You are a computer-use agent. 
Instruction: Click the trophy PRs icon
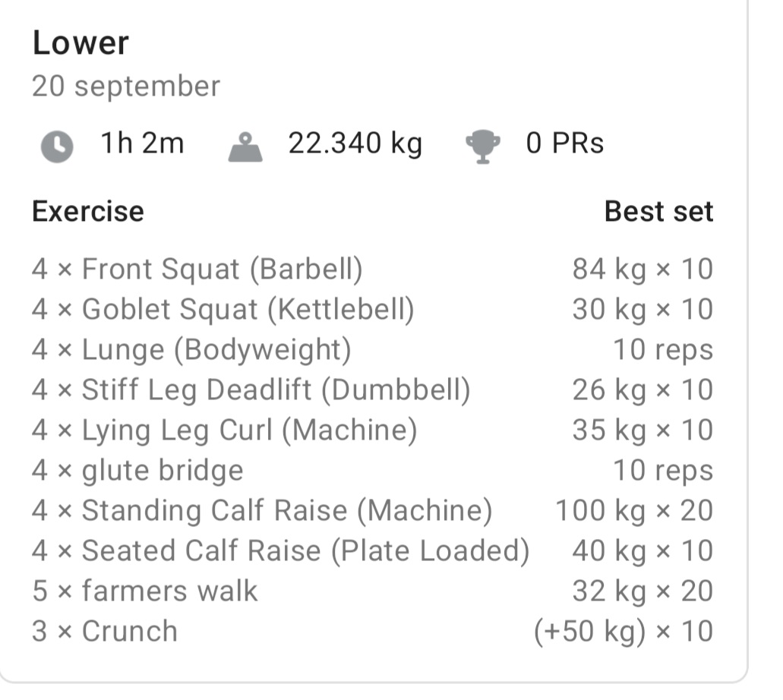pyautogui.click(x=483, y=147)
